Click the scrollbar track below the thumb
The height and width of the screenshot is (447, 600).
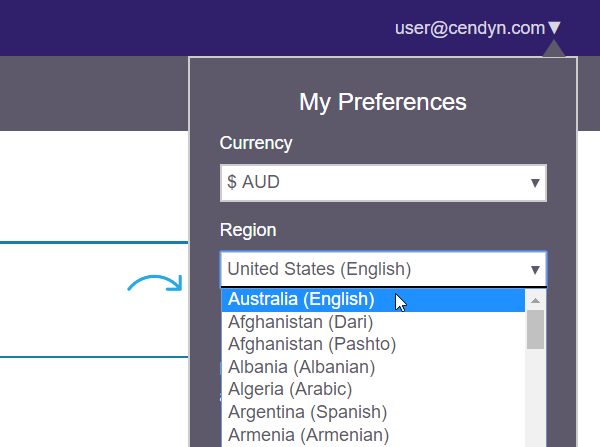click(535, 398)
